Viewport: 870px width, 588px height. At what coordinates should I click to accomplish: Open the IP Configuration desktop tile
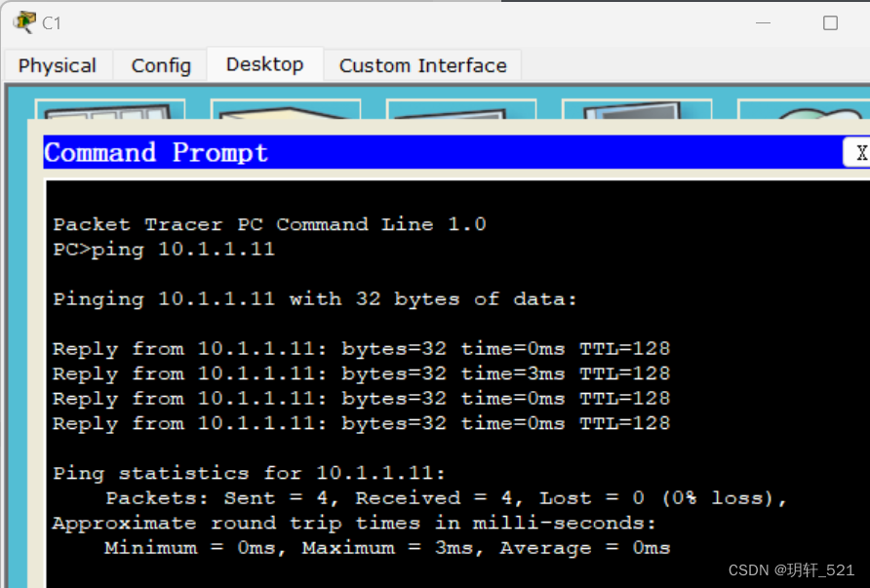pyautogui.click(x=110, y=109)
